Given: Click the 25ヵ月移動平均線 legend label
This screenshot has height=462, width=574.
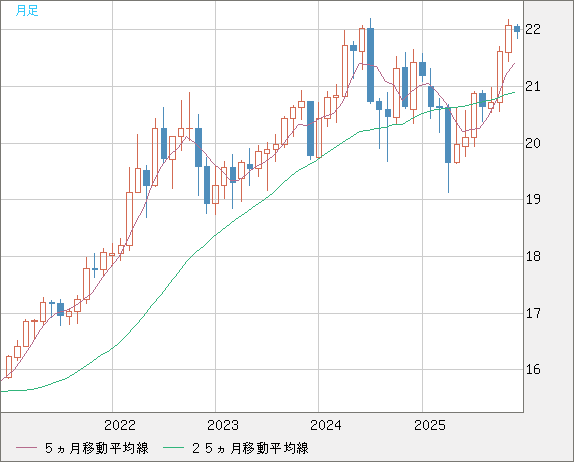Looking at the screenshot, I should [x=250, y=448].
